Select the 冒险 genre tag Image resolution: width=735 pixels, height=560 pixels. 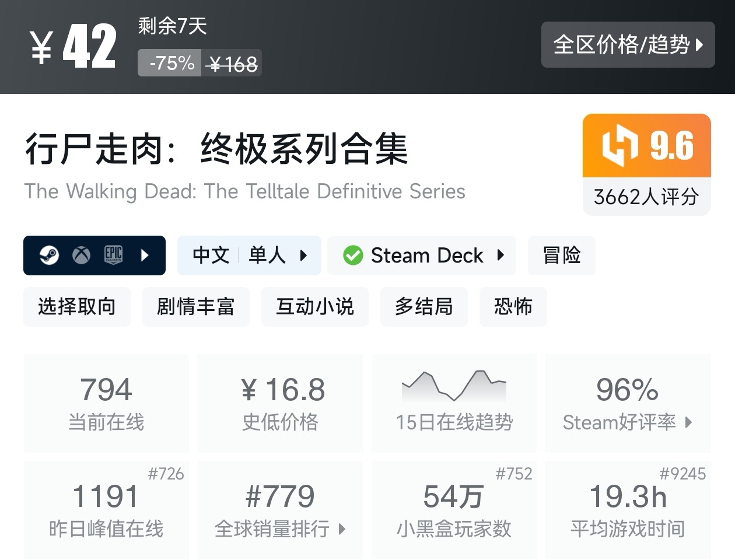tap(561, 255)
